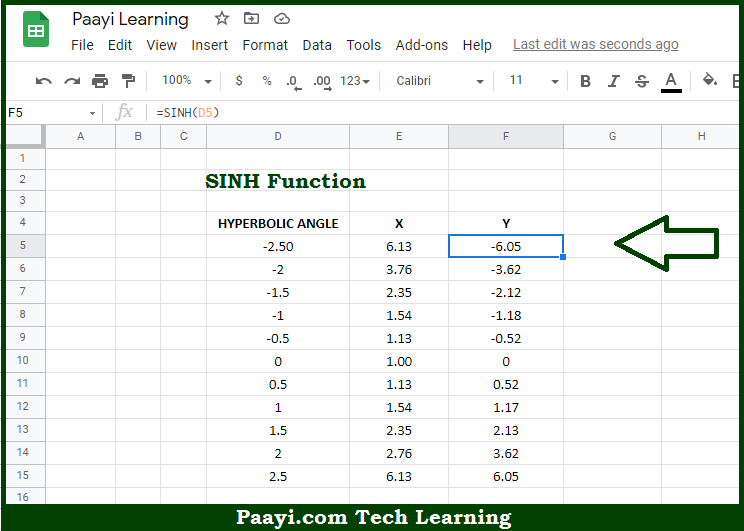Increase decimal places
This screenshot has width=744, height=531.
(322, 82)
